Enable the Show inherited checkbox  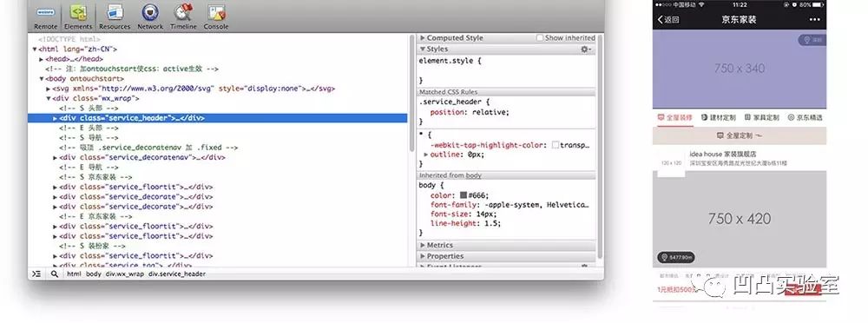click(x=540, y=37)
